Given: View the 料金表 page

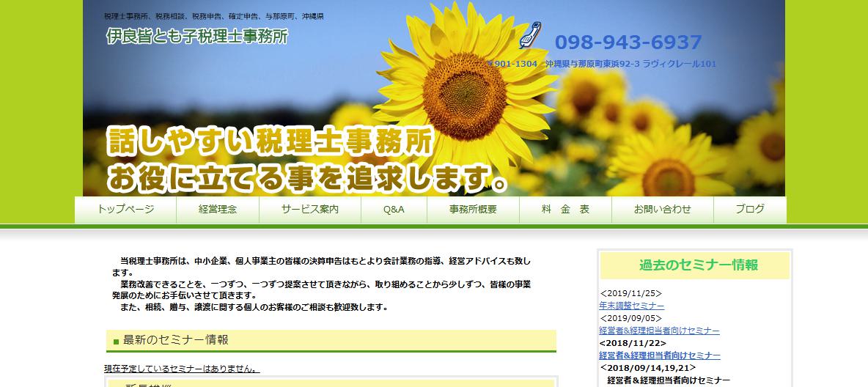Looking at the screenshot, I should 566,210.
